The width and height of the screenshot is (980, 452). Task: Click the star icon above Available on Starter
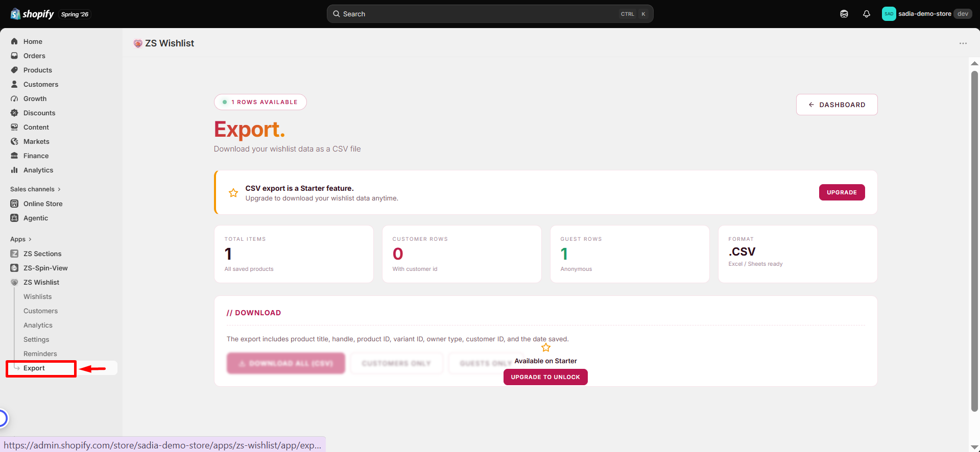pyautogui.click(x=546, y=347)
